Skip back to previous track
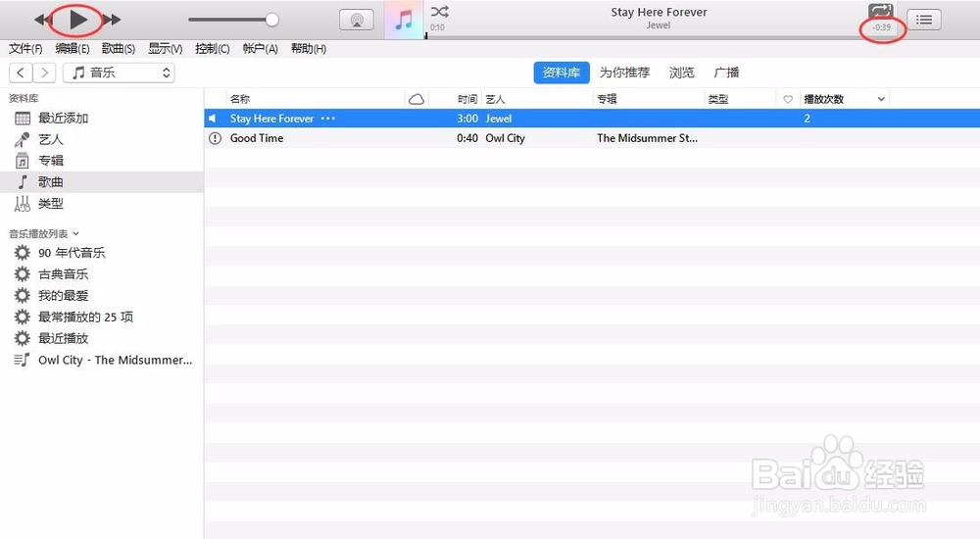 pyautogui.click(x=42, y=20)
